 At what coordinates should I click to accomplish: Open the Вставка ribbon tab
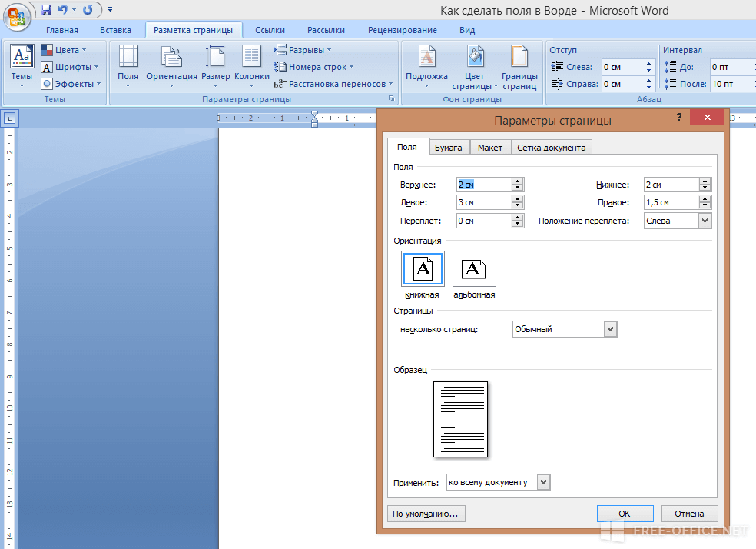coord(115,30)
